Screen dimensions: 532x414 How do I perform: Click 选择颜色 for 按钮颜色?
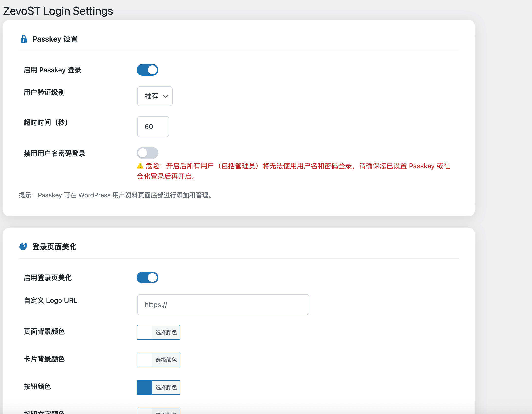point(166,387)
